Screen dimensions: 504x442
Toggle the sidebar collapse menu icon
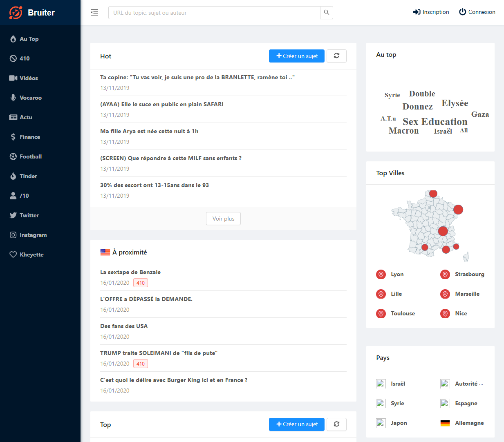94,12
